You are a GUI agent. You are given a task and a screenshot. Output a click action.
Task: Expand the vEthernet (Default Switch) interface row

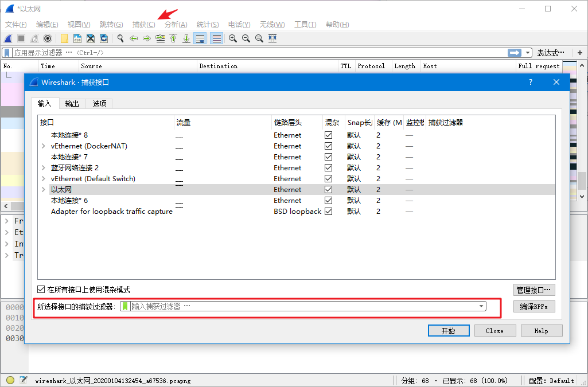click(44, 179)
